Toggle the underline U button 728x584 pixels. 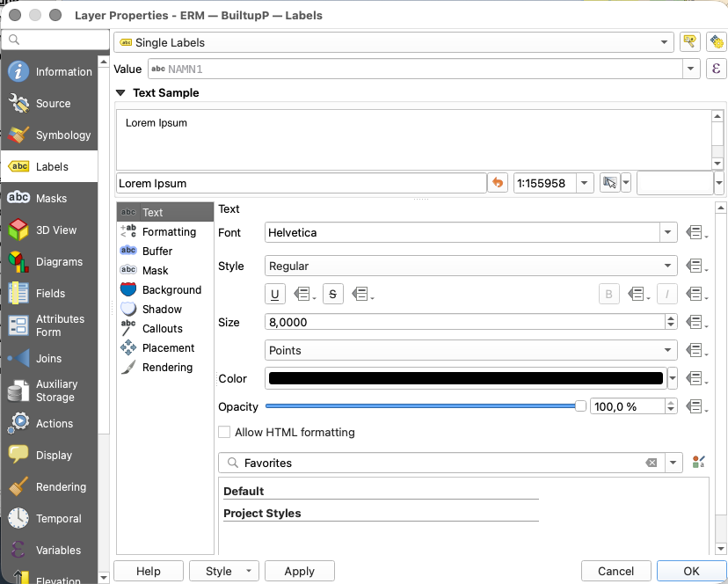click(x=275, y=295)
